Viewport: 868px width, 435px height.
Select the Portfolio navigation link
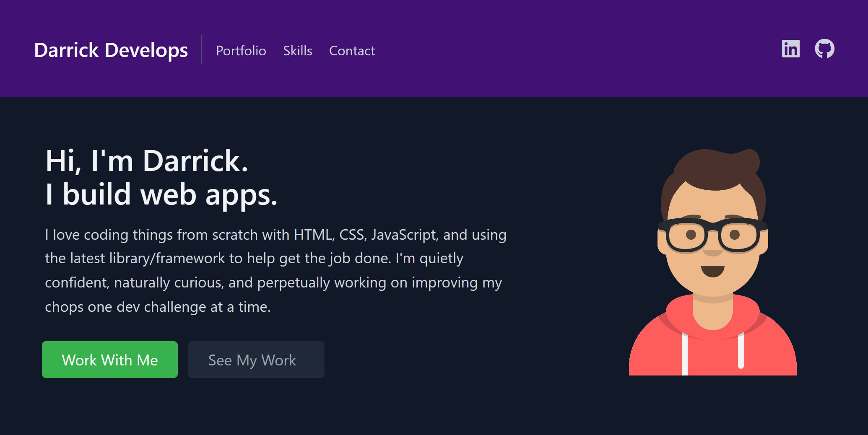241,51
